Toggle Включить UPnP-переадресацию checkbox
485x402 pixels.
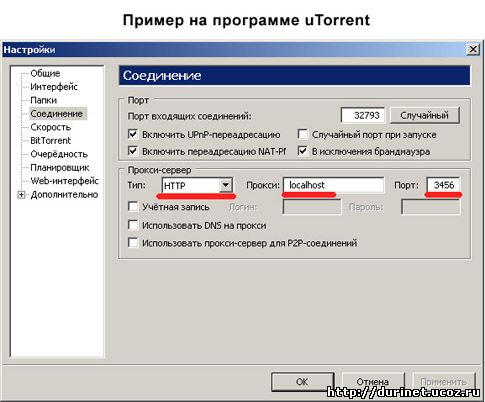tap(133, 135)
